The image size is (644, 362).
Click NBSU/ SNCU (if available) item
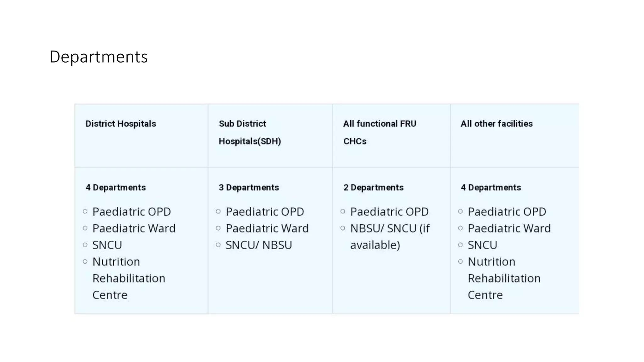(390, 237)
